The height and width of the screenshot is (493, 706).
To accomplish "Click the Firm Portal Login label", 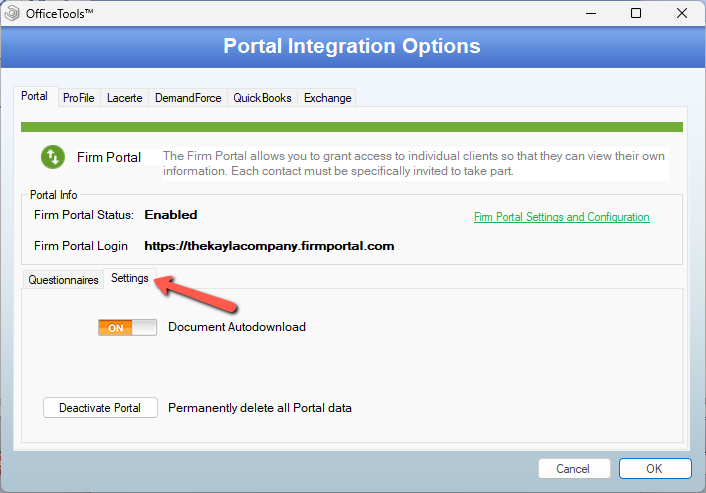I will click(x=81, y=246).
